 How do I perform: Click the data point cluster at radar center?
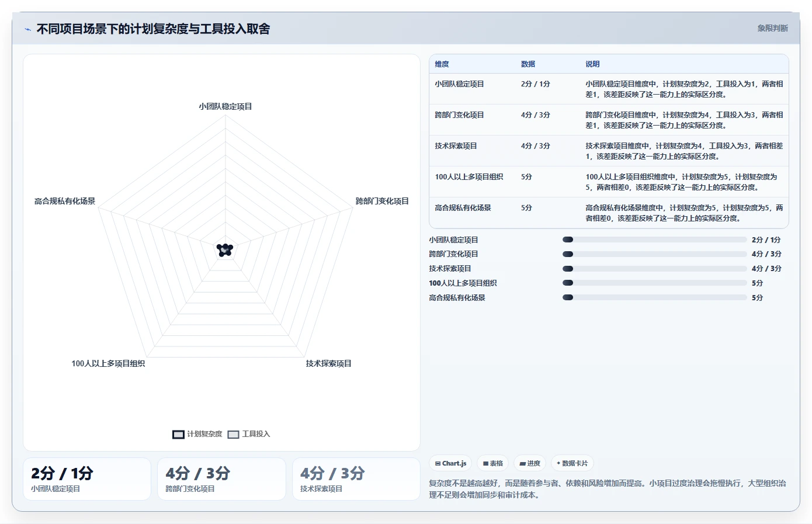click(225, 250)
